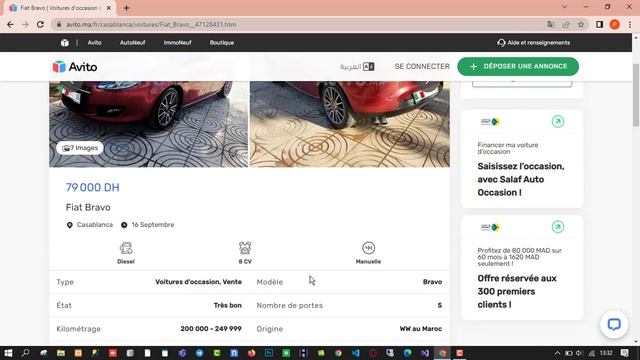640x360 pixels.
Task: Click the address bar URL field
Action: coord(300,24)
